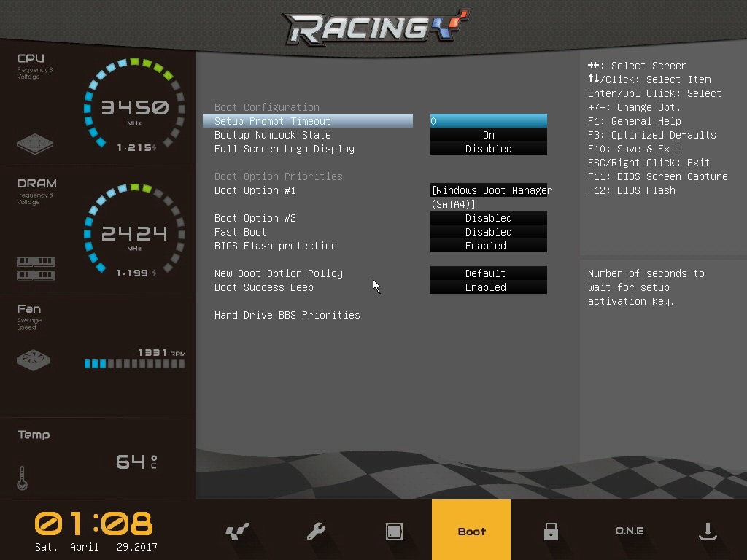
Task: Select the BIOS Flash protection label
Action: coord(275,245)
